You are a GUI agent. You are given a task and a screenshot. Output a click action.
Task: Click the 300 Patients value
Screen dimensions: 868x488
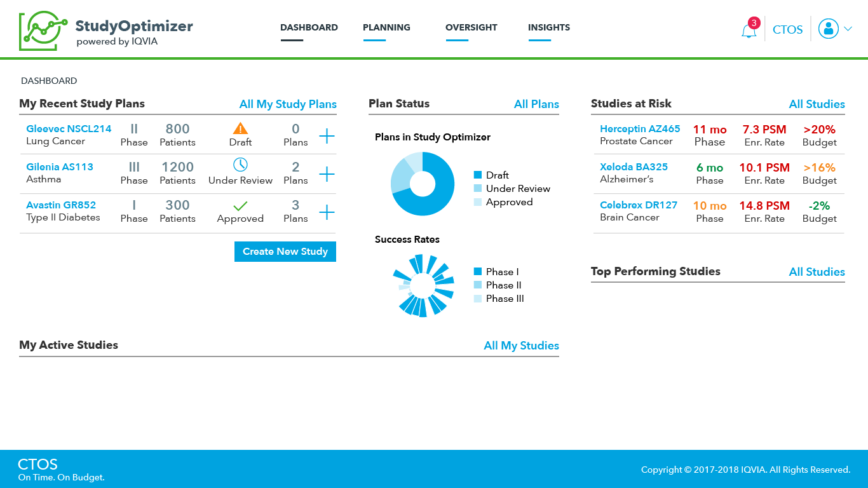(178, 205)
